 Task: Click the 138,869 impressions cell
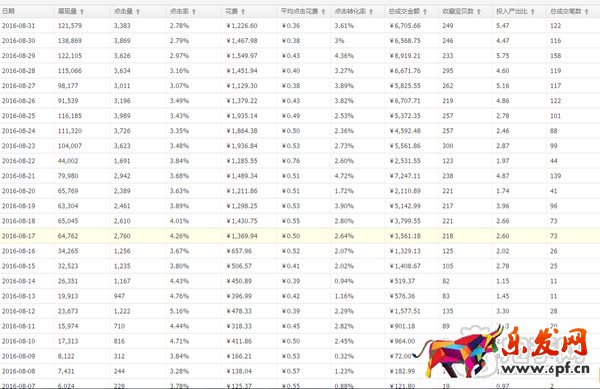tap(70, 41)
